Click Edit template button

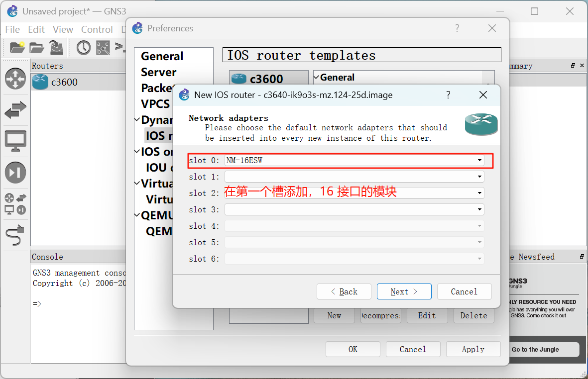(427, 316)
